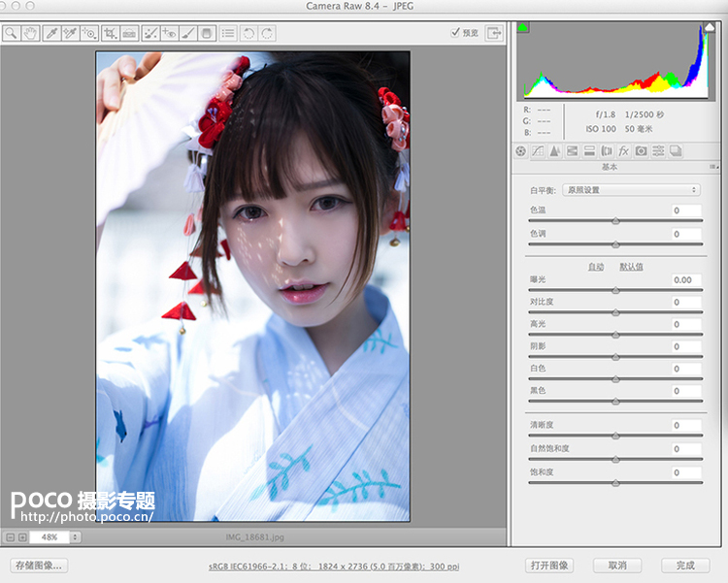Toggle highlight clipping warning in histogram
This screenshot has width=728, height=583.
pyautogui.click(x=710, y=27)
